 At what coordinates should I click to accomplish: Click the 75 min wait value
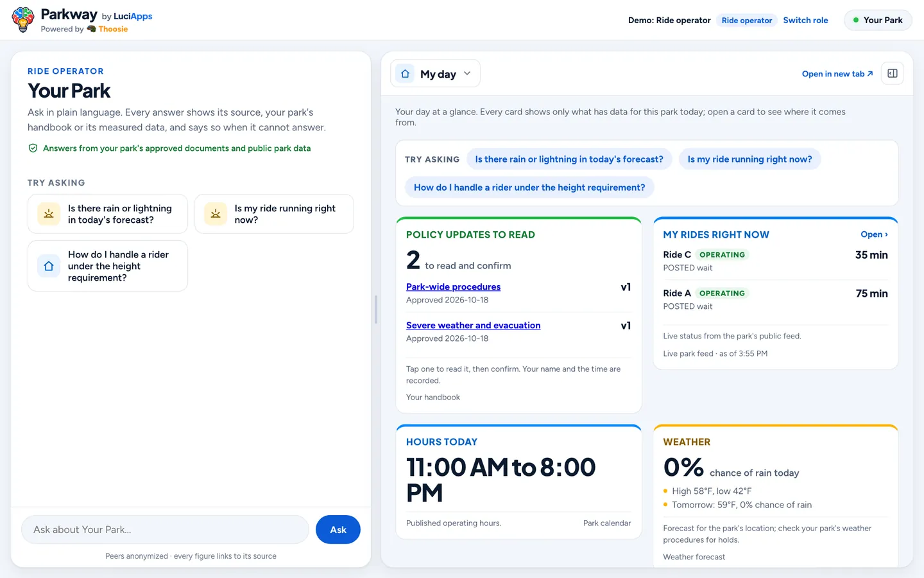coord(871,293)
